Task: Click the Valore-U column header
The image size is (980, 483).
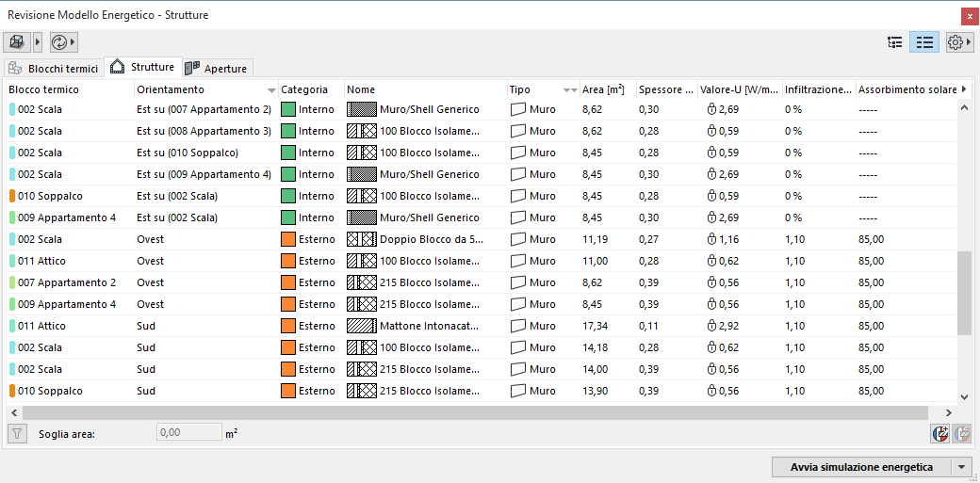Action: point(740,90)
